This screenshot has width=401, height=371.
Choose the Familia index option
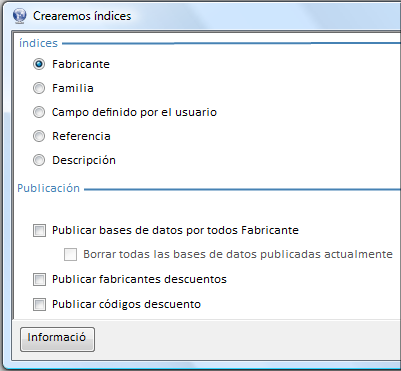point(39,88)
